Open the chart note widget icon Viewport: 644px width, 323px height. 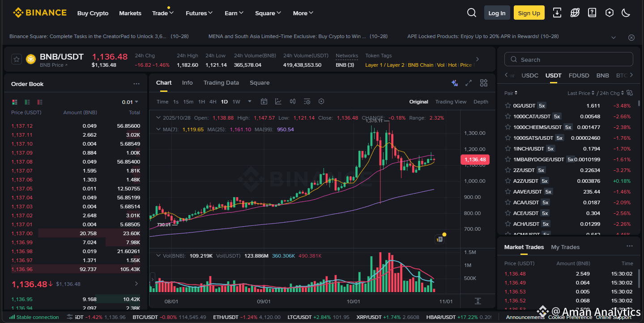pyautogui.click(x=440, y=239)
